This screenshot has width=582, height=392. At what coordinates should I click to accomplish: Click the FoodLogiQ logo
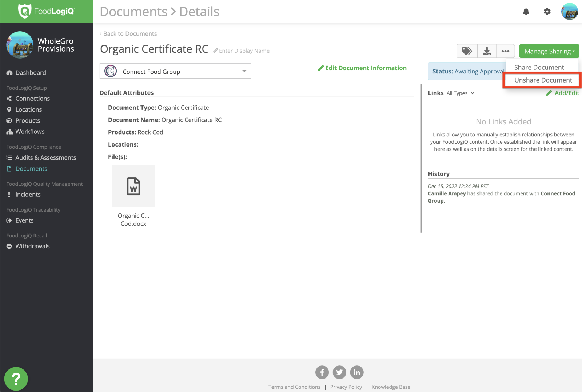pos(47,11)
